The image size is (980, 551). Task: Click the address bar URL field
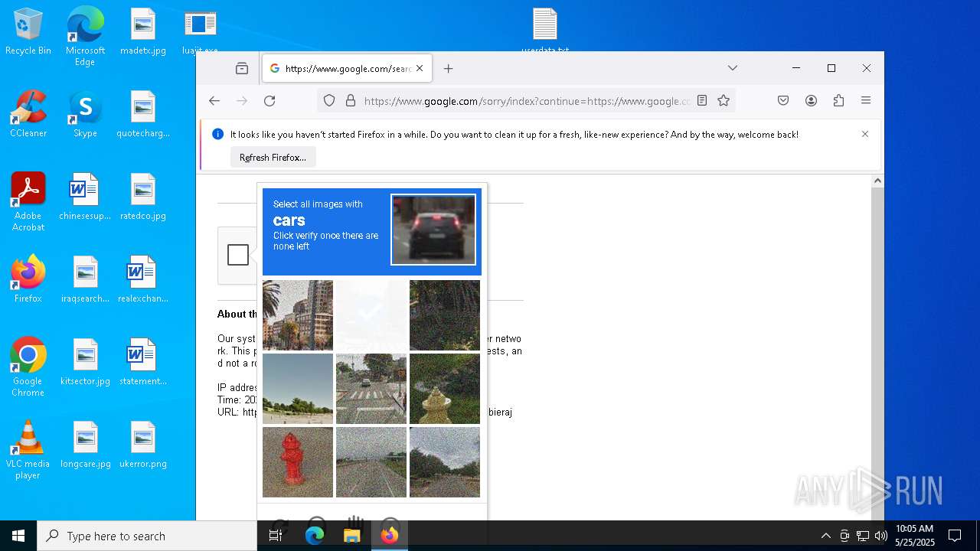click(527, 101)
